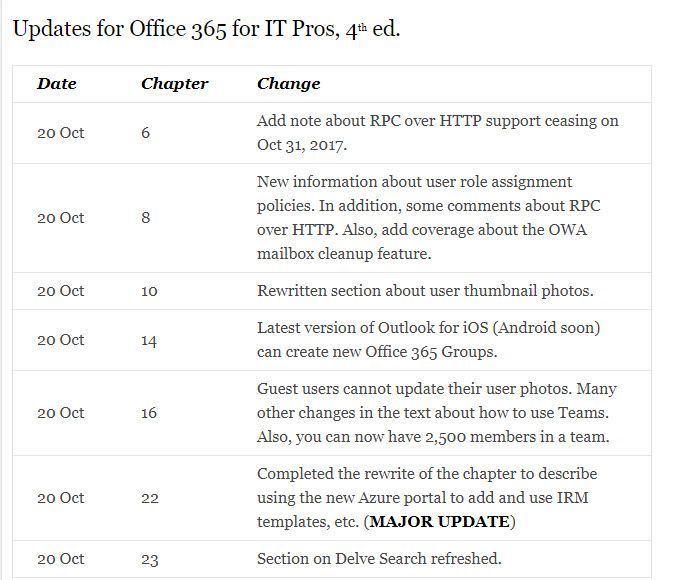Viewport: 675px width, 580px height.
Task: Click the Delve Search refreshed text
Action: 379,558
